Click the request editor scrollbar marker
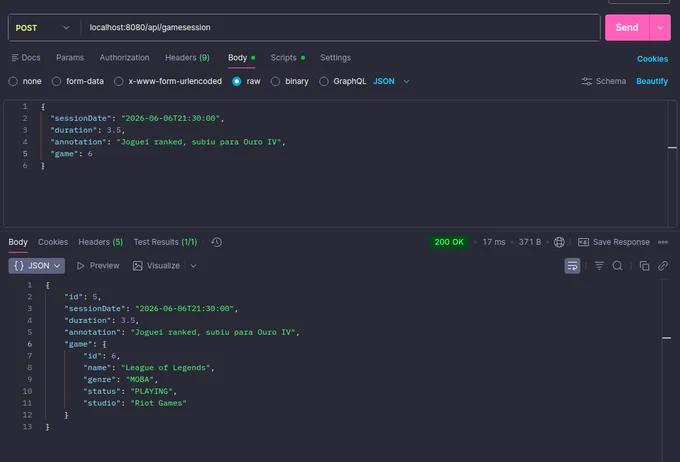Viewport: 680px width, 462px height. tap(672, 148)
